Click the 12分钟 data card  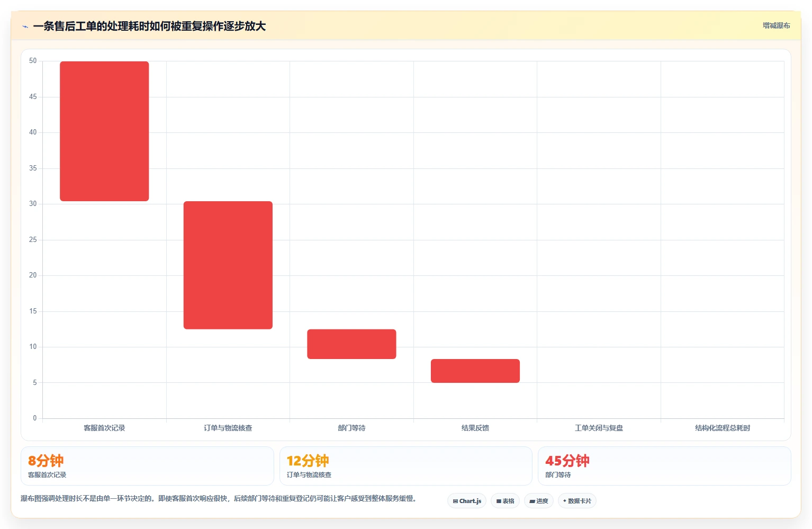coord(405,466)
